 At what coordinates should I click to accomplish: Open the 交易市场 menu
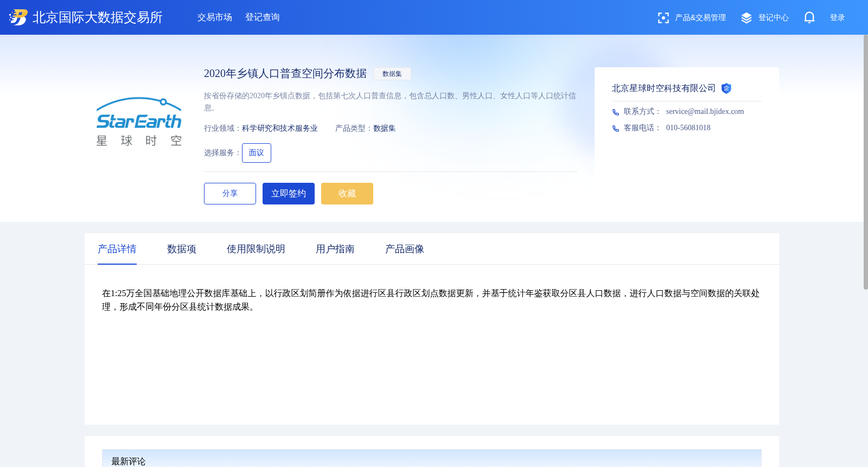click(x=215, y=17)
